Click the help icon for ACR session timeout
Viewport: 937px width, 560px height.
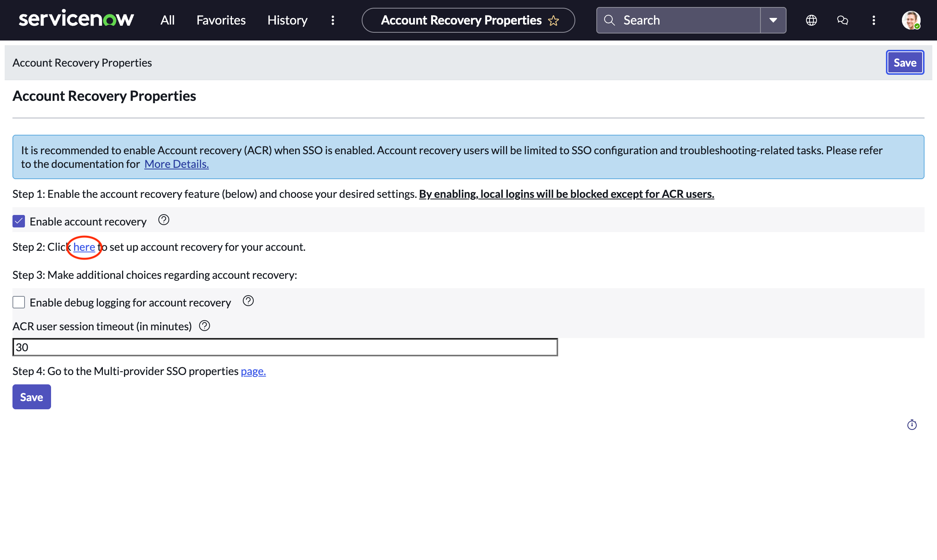[205, 326]
